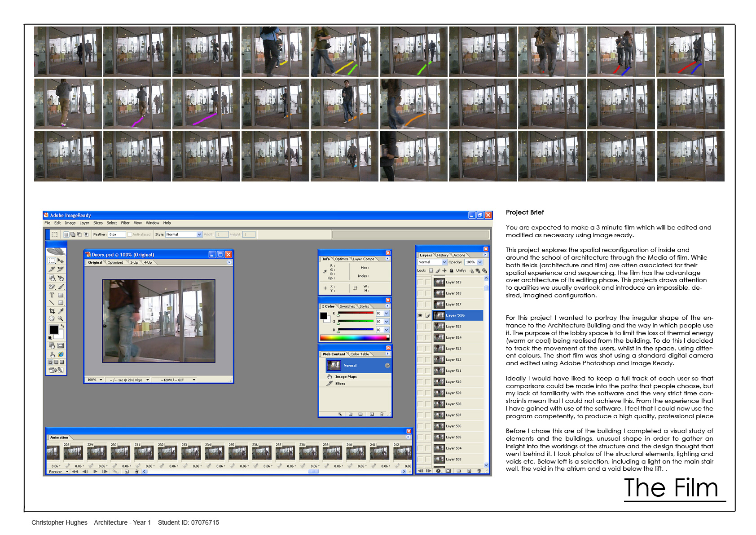Select the Move tool in toolbox
Viewport: 756px width, 535px height.
click(61, 261)
